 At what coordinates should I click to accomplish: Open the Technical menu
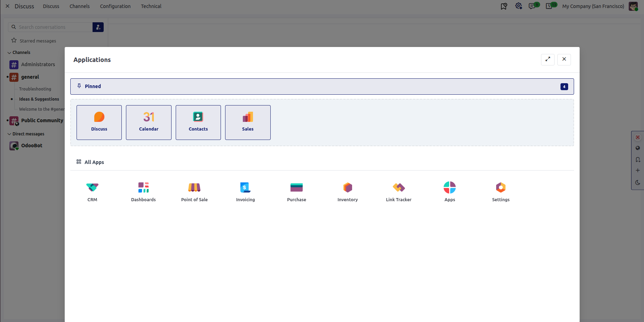click(151, 6)
